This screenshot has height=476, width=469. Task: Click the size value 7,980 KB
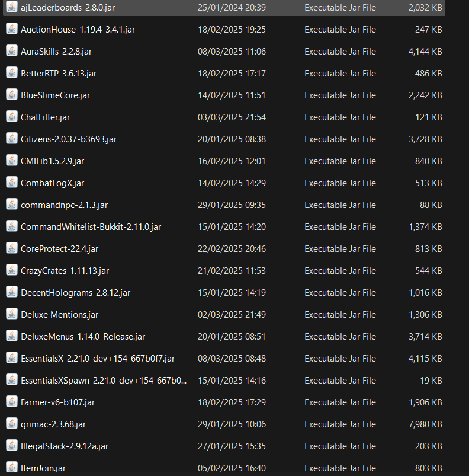tap(425, 424)
